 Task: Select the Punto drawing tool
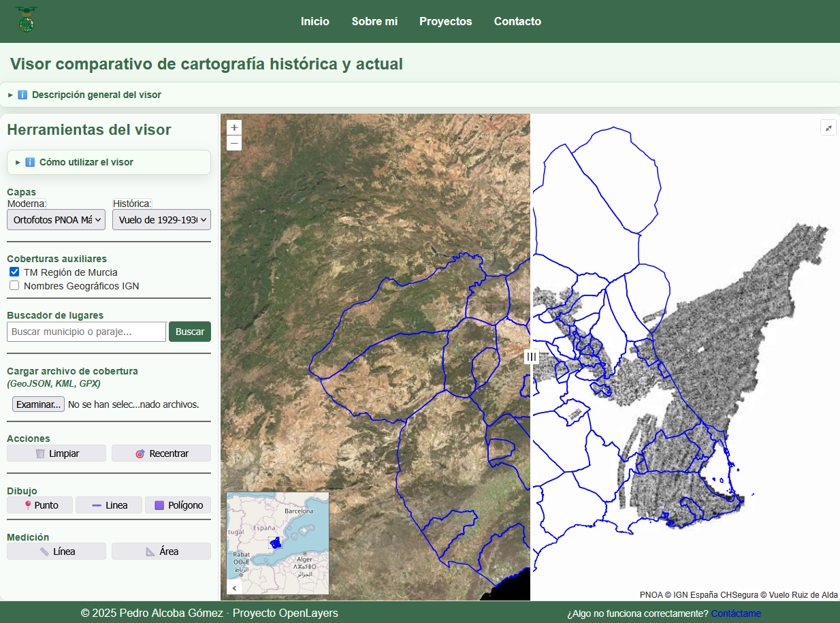tap(40, 505)
